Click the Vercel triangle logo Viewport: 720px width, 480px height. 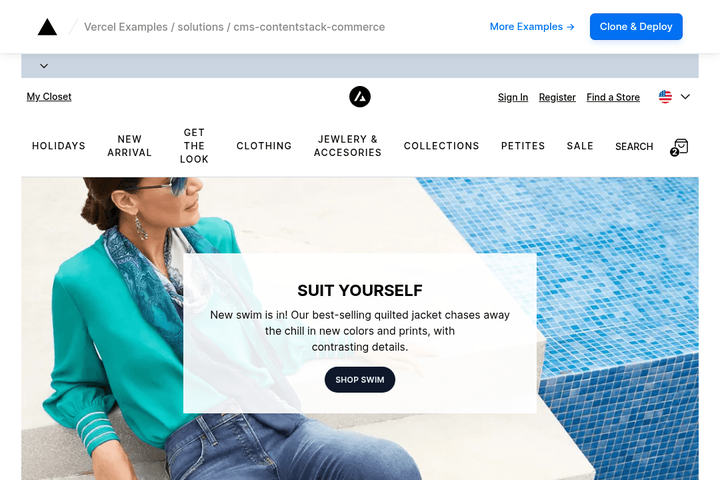tap(47, 27)
